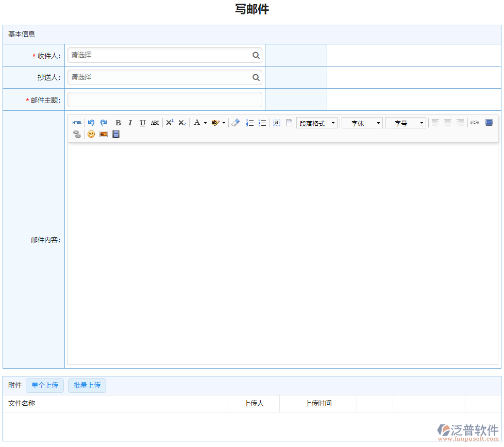Viewport: 504px width, 447px height.
Task: Insert a hyperlink using the chain icon
Action: (475, 123)
